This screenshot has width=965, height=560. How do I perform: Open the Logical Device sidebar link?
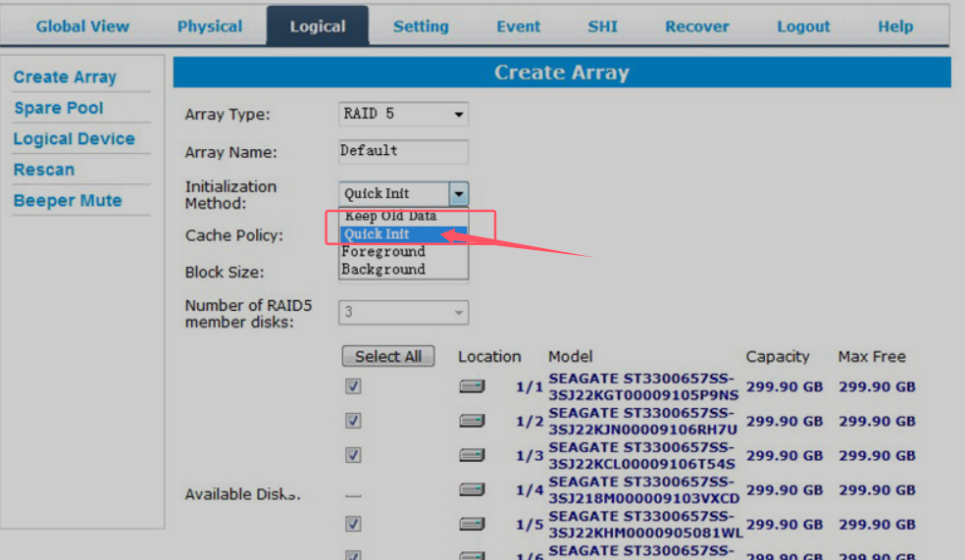tap(74, 138)
